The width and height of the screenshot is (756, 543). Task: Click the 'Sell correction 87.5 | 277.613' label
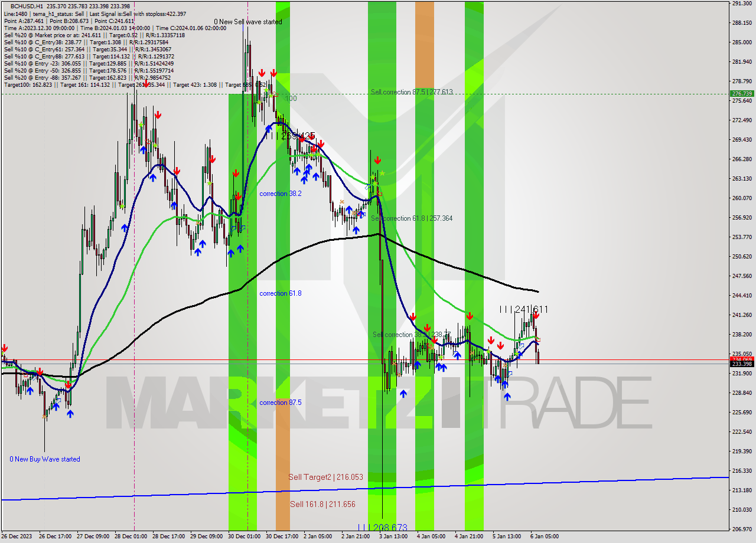412,92
